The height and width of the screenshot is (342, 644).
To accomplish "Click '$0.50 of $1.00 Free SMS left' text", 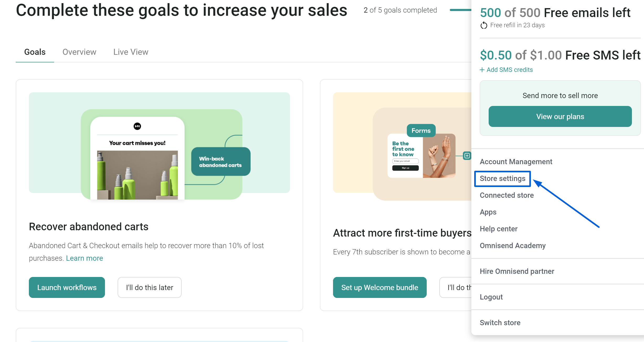I will 560,55.
